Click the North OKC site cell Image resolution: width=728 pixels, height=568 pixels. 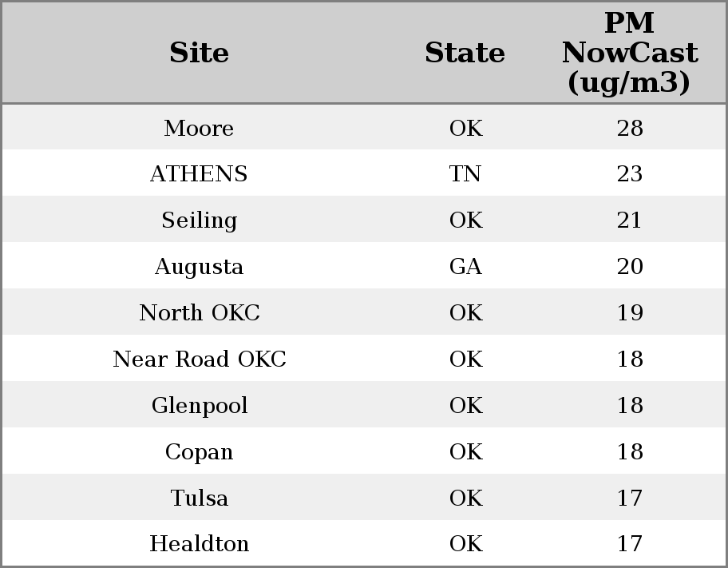pyautogui.click(x=199, y=313)
